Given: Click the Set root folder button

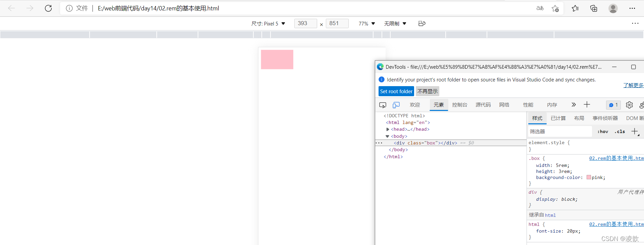Looking at the screenshot, I should click(x=396, y=91).
